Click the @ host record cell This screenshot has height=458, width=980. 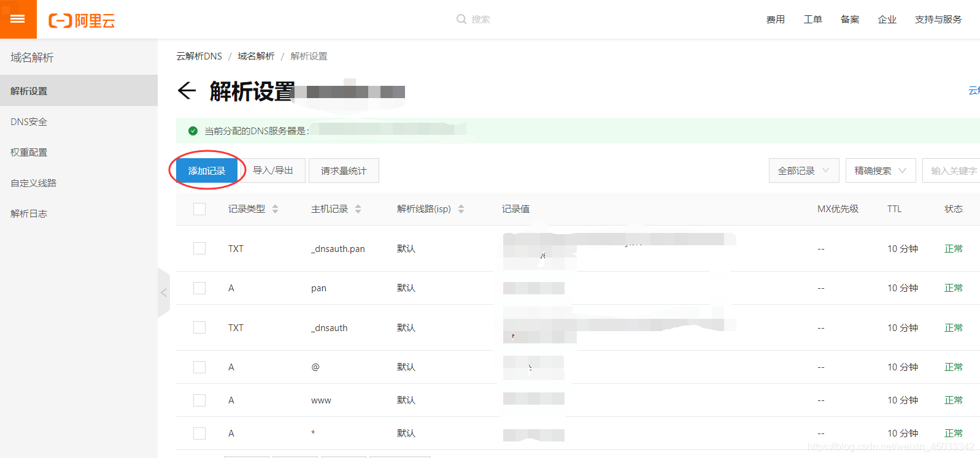coord(315,367)
